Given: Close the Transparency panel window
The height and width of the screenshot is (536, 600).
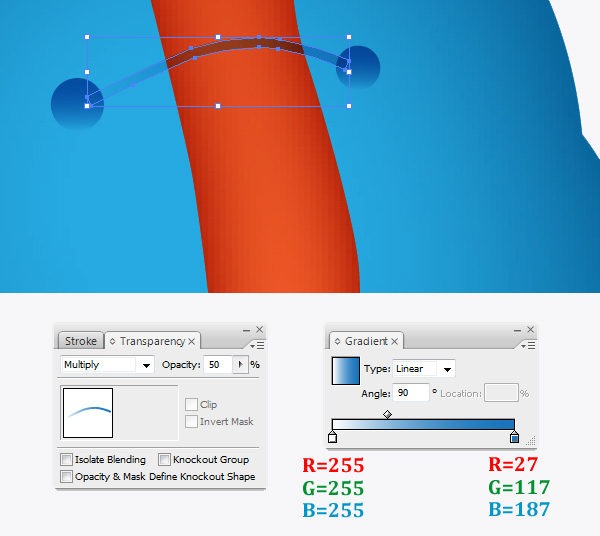Looking at the screenshot, I should [259, 329].
